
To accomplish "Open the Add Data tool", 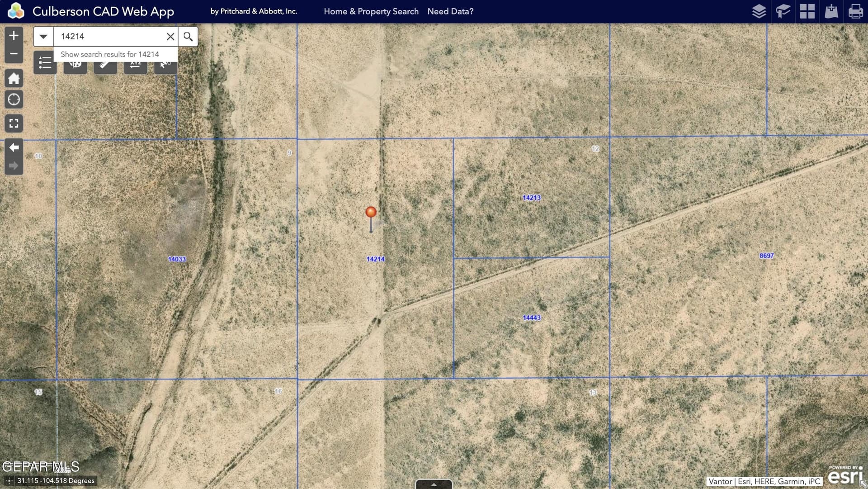I will (x=832, y=11).
